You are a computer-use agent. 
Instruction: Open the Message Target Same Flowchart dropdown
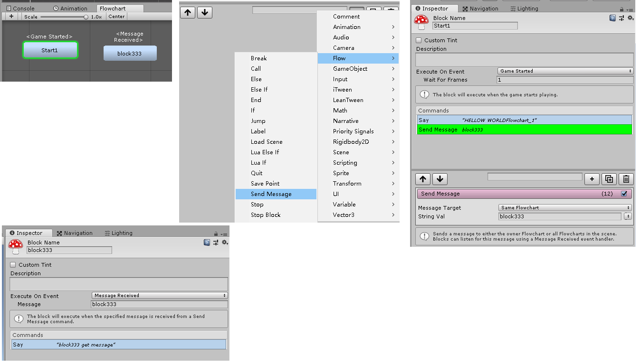click(x=564, y=207)
